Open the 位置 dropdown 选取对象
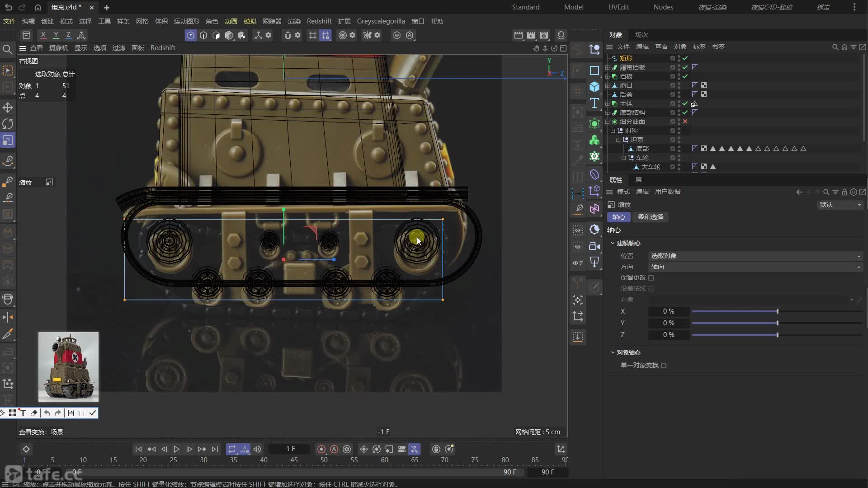Image resolution: width=868 pixels, height=488 pixels. 755,256
